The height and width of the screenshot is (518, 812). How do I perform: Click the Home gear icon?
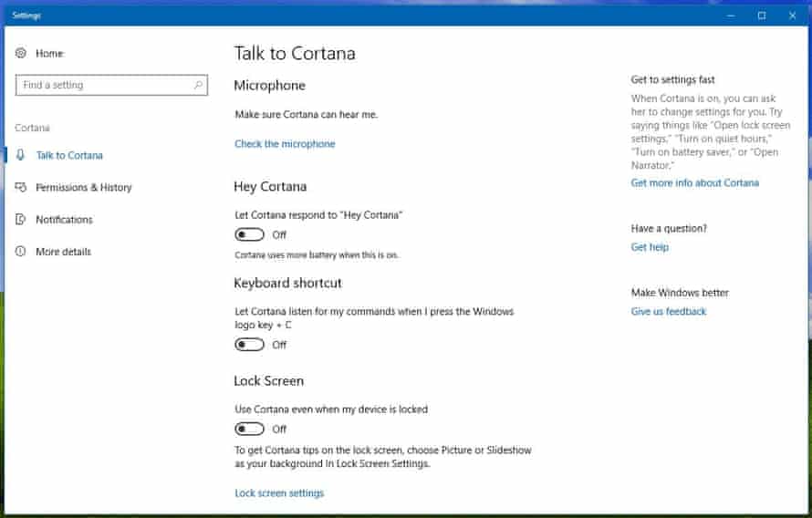(21, 54)
